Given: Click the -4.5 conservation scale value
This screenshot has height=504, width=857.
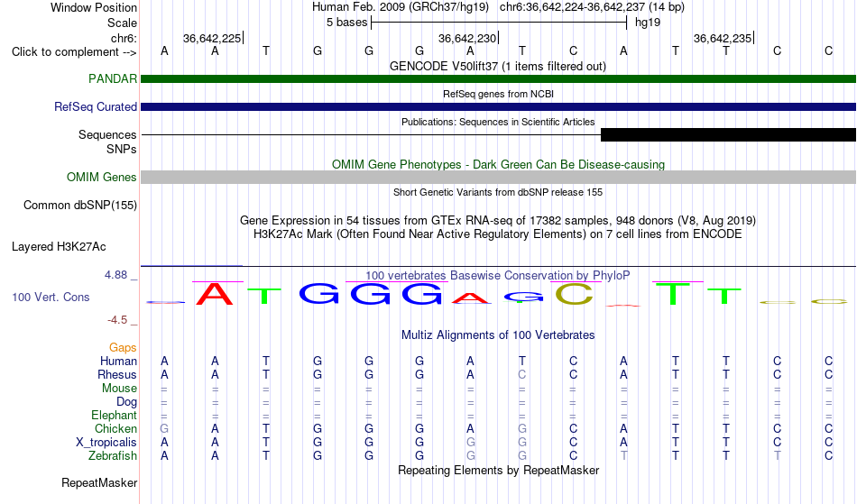Looking at the screenshot, I should (x=117, y=319).
